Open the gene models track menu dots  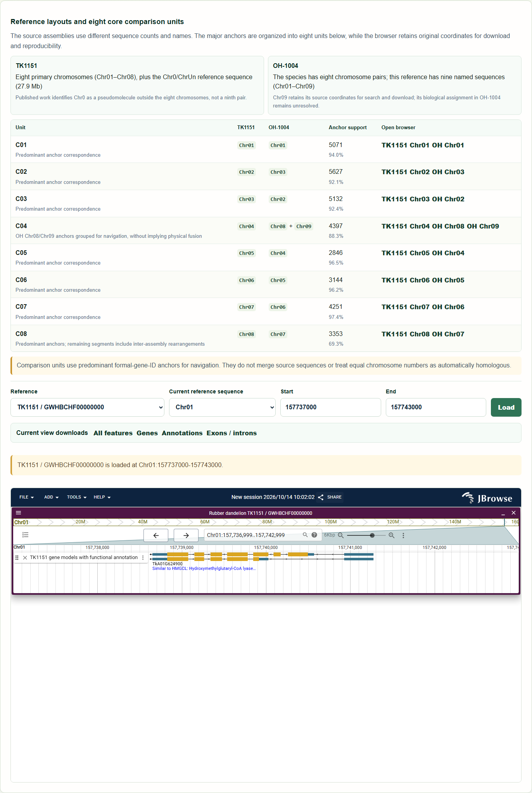[143, 558]
